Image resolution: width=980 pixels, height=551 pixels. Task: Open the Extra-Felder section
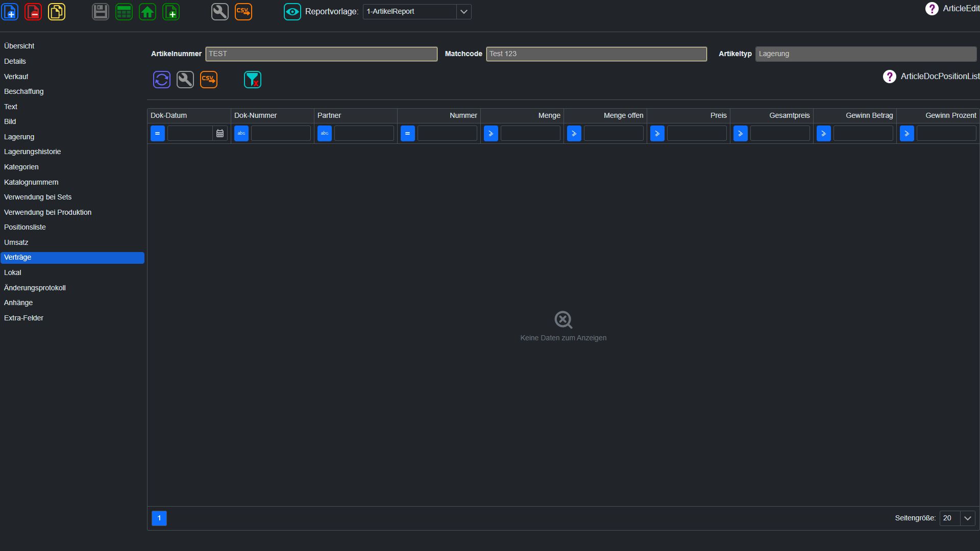(x=72, y=318)
